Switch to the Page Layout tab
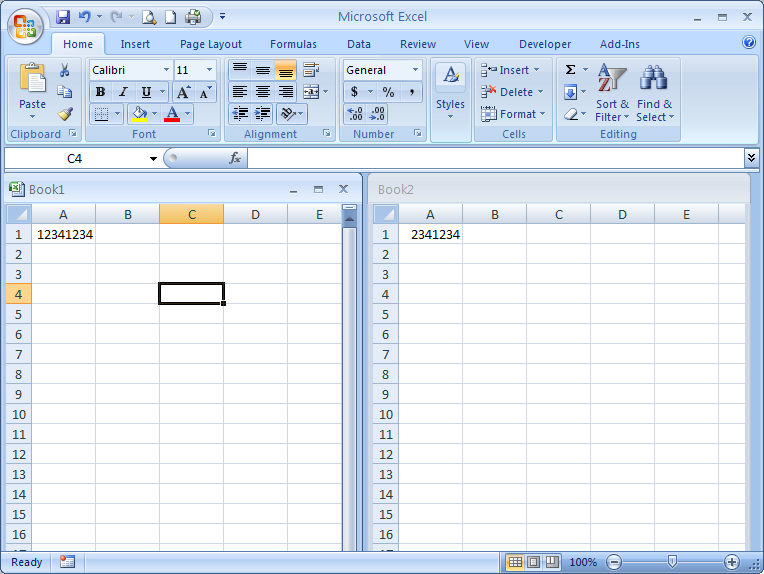764x574 pixels. point(210,44)
